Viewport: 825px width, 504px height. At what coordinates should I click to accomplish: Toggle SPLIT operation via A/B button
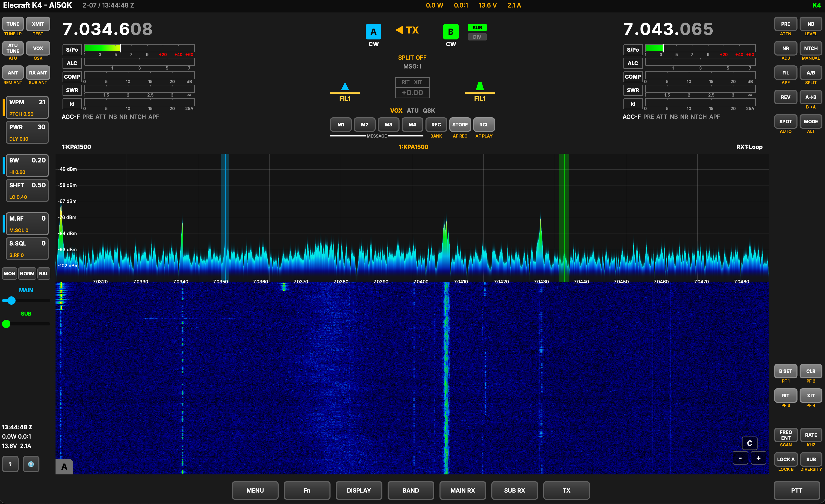coord(811,73)
